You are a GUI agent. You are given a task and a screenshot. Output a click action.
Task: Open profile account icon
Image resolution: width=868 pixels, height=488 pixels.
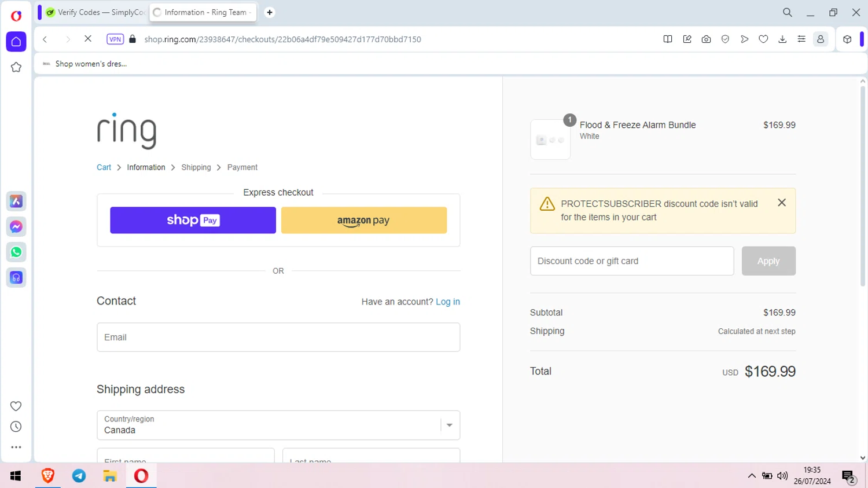(x=821, y=39)
